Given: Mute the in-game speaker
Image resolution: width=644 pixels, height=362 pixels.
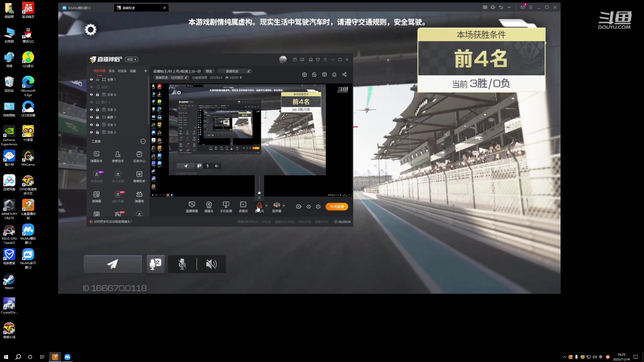Looking at the screenshot, I should tap(211, 264).
